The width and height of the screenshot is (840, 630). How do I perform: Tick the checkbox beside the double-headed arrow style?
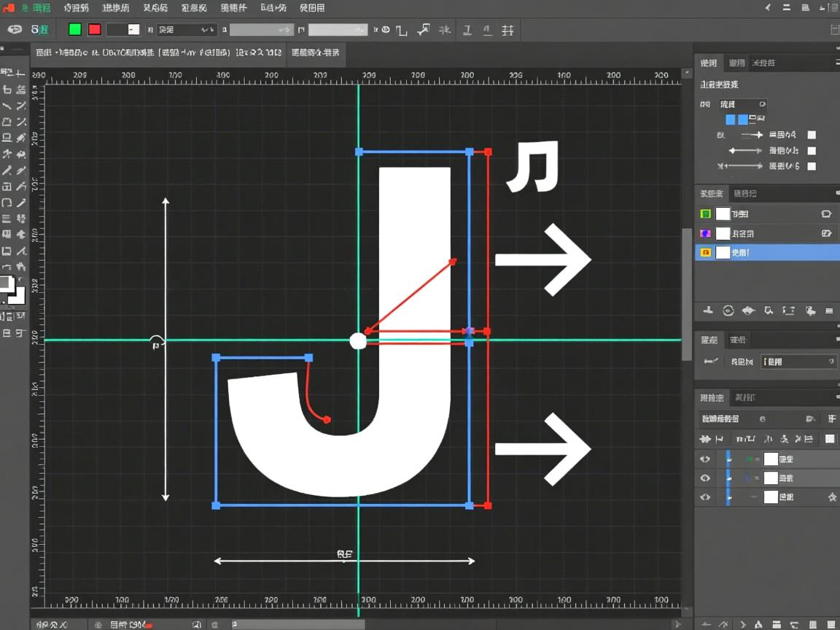(812, 151)
